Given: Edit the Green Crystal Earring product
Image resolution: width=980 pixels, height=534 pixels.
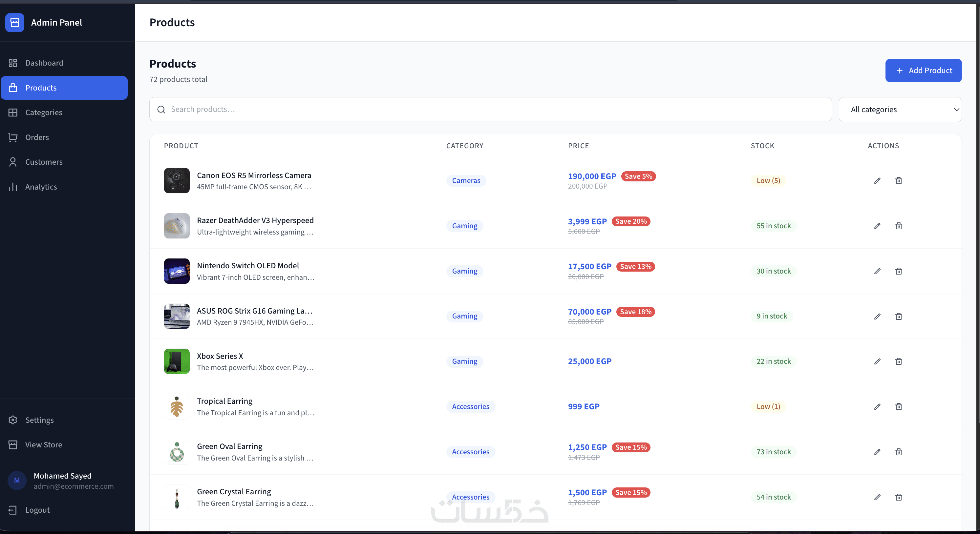Looking at the screenshot, I should coord(877,497).
